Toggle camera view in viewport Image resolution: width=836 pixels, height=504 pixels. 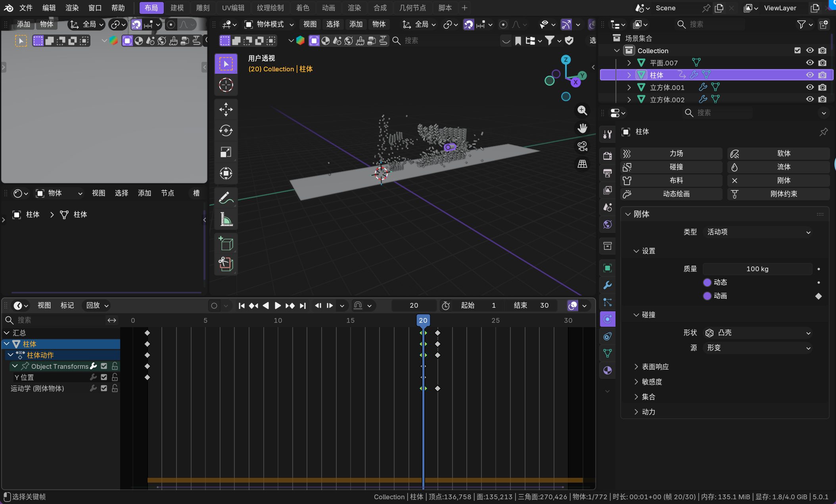(582, 146)
